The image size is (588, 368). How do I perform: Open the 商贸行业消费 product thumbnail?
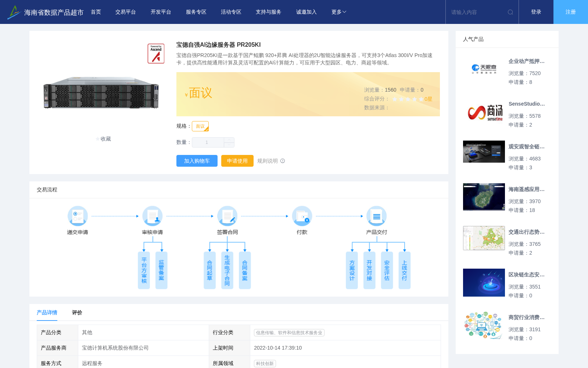coord(484,325)
